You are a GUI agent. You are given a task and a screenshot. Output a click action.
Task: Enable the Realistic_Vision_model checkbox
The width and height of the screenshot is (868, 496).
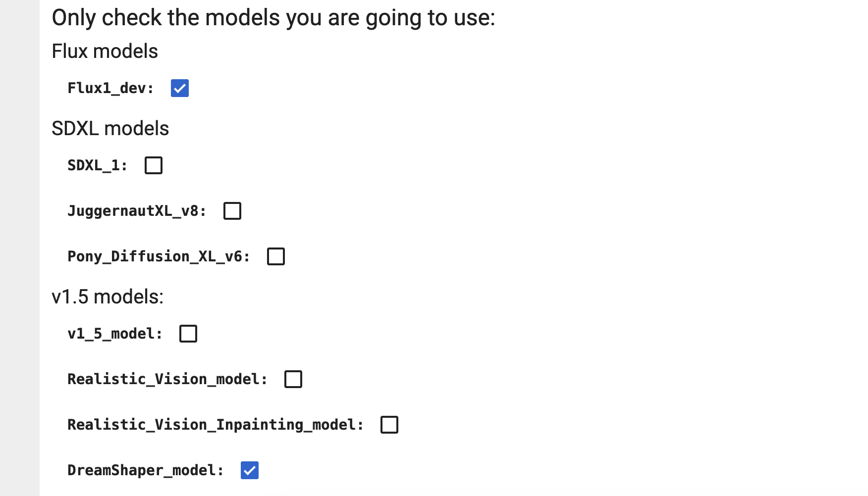[x=293, y=379]
